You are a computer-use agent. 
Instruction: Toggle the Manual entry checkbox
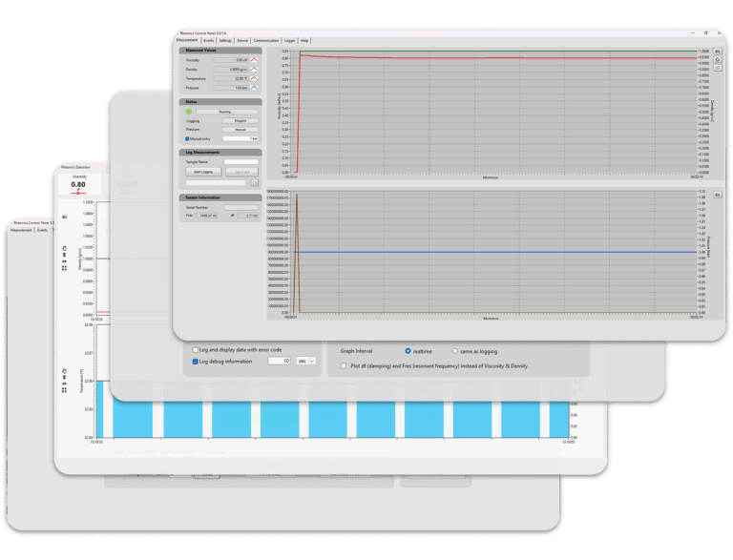pos(187,139)
